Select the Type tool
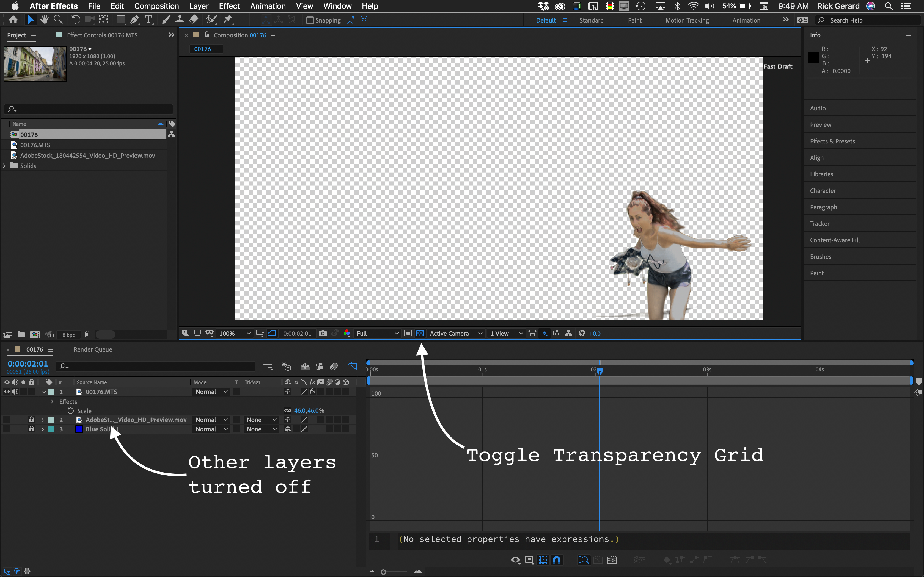Screen dimensions: 924x577 [148, 20]
